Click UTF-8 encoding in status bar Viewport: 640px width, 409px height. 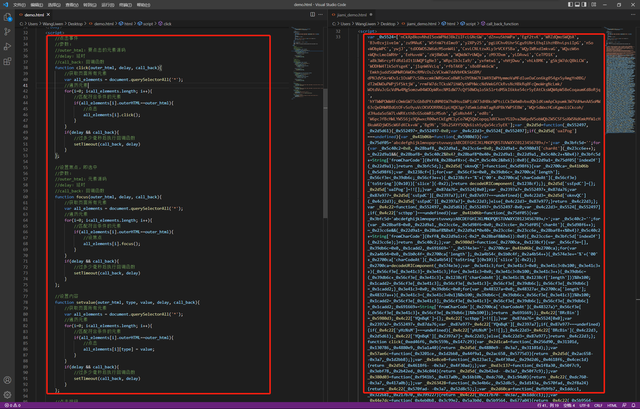tap(585, 405)
